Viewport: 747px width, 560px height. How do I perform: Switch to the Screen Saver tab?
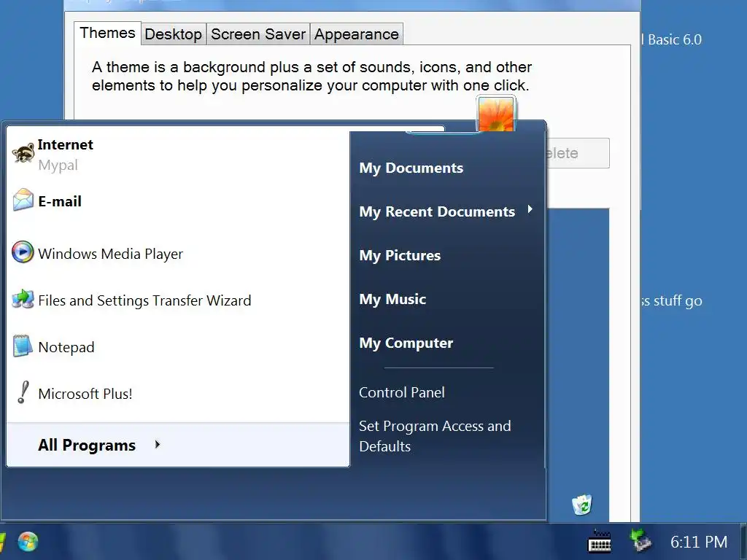tap(258, 34)
